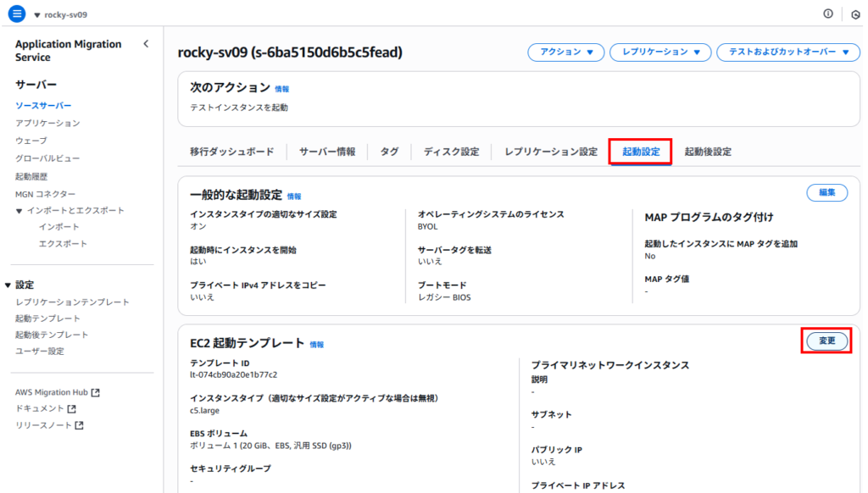The image size is (868, 493).
Task: Open AWS Migration Hub external link
Action: tap(57, 392)
